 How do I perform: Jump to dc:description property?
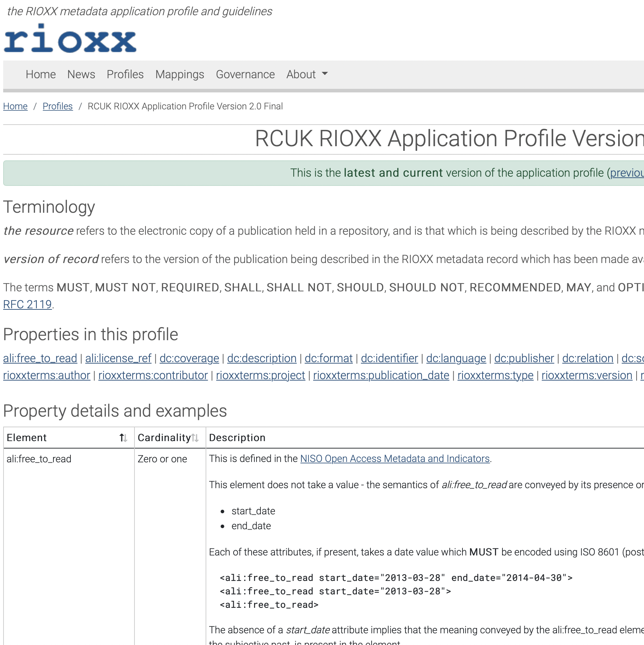tap(262, 358)
